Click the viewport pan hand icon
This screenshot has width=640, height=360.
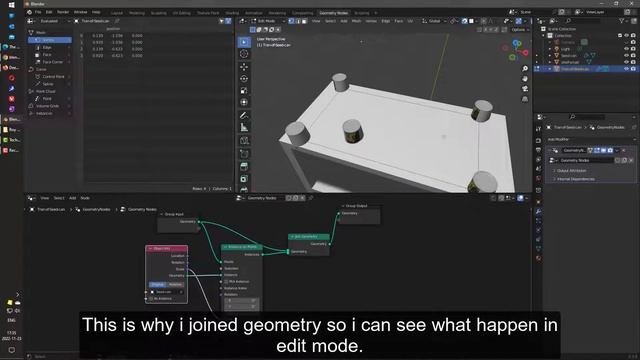coord(525,78)
